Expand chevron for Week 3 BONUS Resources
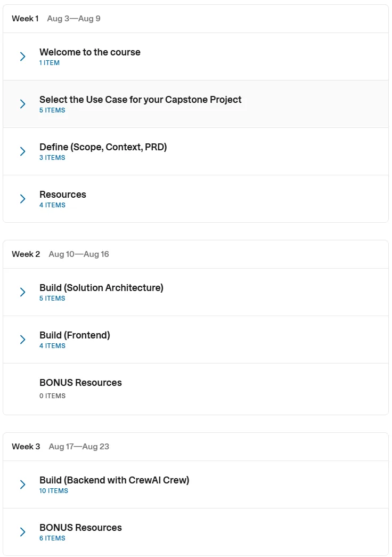Screen dimensions: 392x557 click(22, 532)
